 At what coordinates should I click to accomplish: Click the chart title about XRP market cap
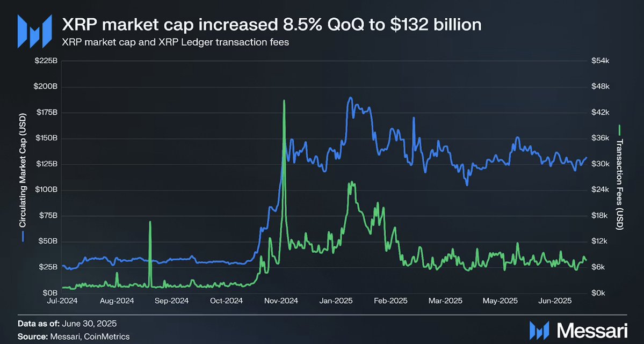tap(271, 25)
